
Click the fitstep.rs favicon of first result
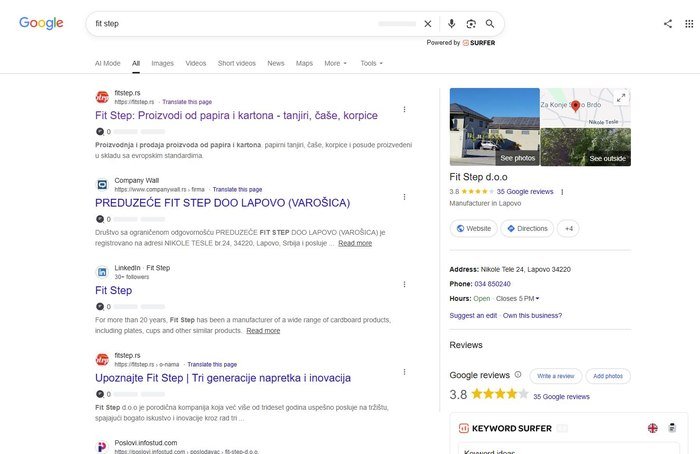(102, 97)
